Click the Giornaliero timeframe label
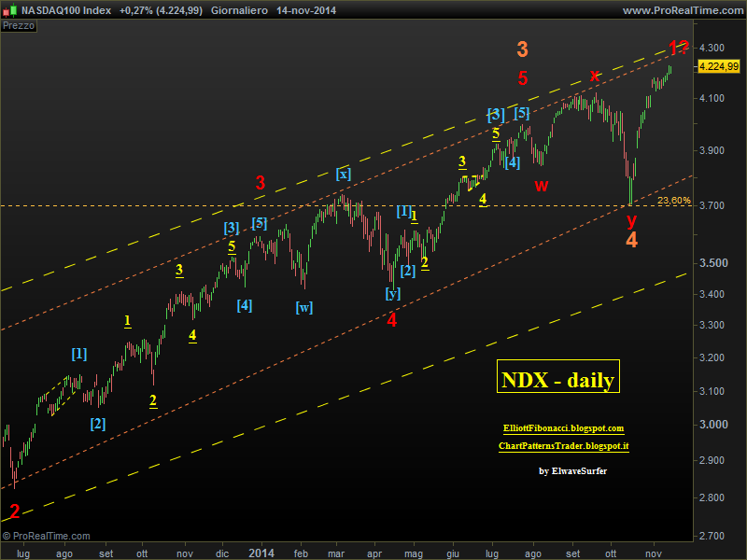747x560 pixels. click(239, 10)
